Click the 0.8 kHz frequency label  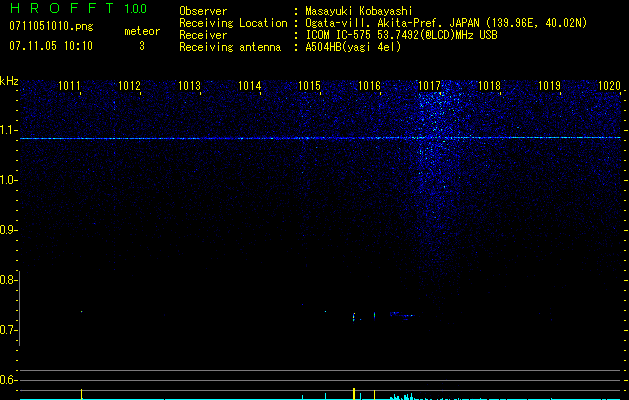point(7,280)
